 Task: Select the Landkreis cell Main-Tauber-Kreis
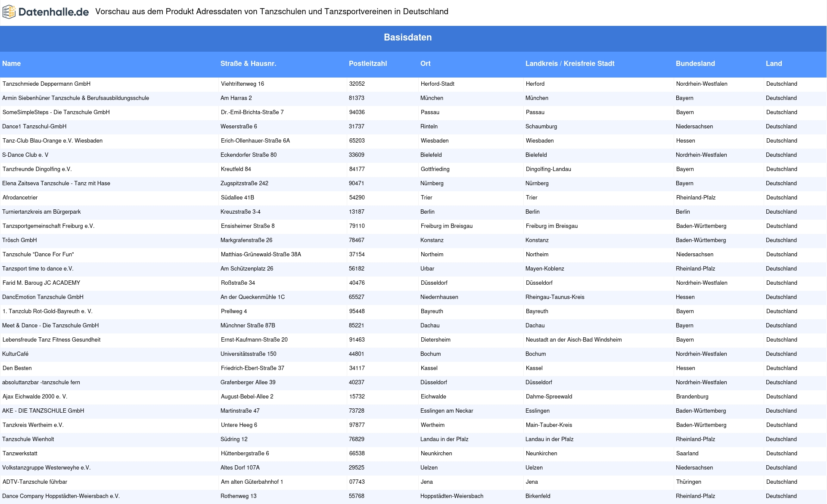(x=549, y=425)
